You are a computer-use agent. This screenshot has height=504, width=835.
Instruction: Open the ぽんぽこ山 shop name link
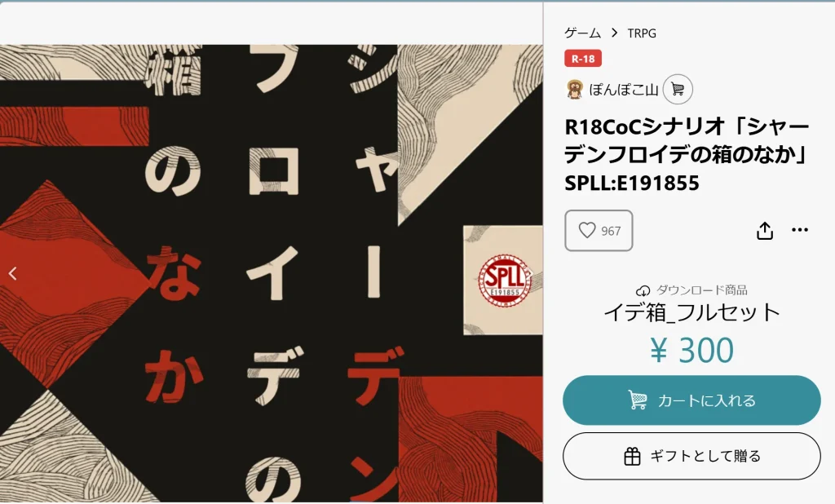pyautogui.click(x=624, y=89)
